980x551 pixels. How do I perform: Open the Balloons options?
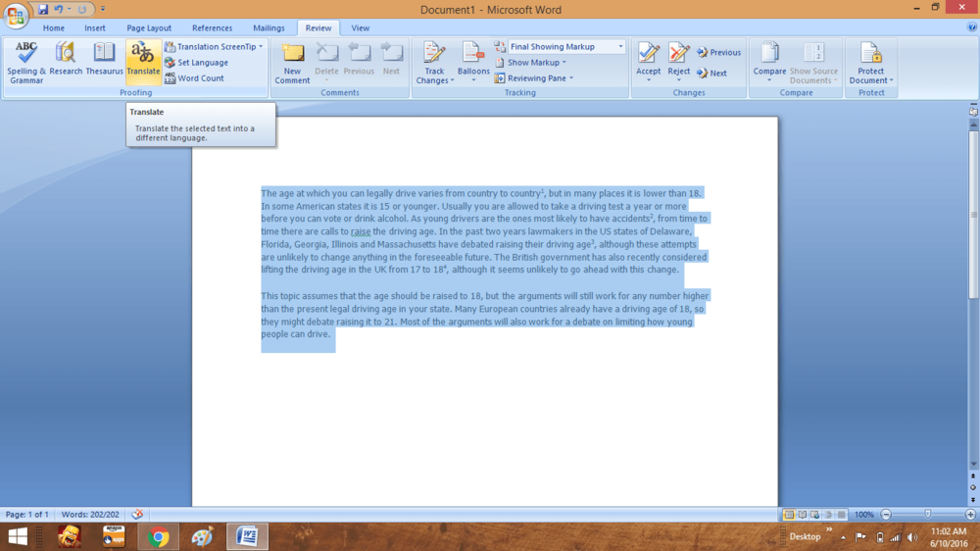pyautogui.click(x=473, y=63)
